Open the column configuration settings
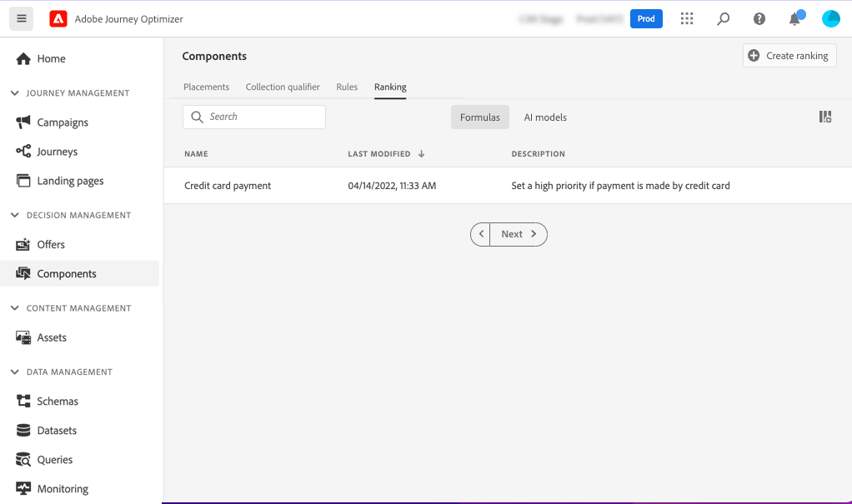 [824, 117]
